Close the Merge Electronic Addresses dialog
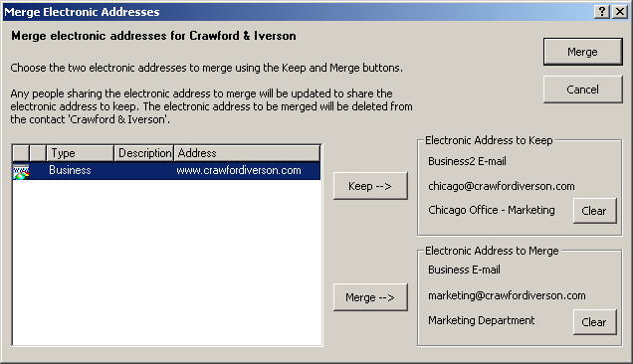633x364 pixels. [x=620, y=12]
